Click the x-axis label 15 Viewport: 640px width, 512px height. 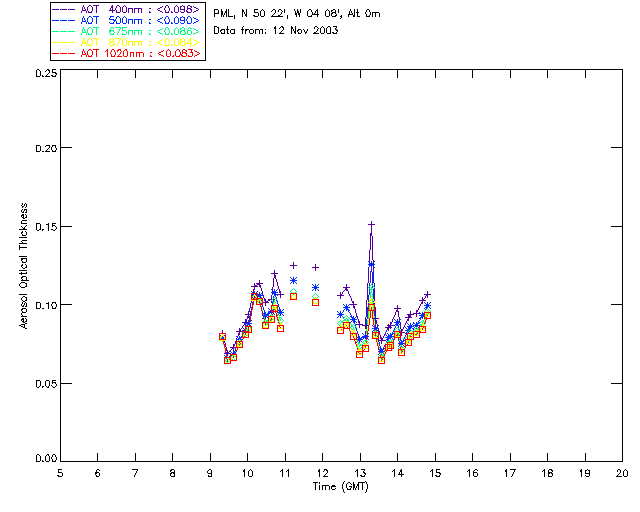pyautogui.click(x=435, y=473)
